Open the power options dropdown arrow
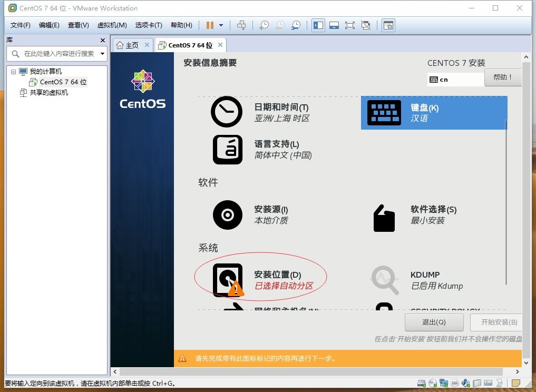The image size is (536, 392). (x=221, y=25)
